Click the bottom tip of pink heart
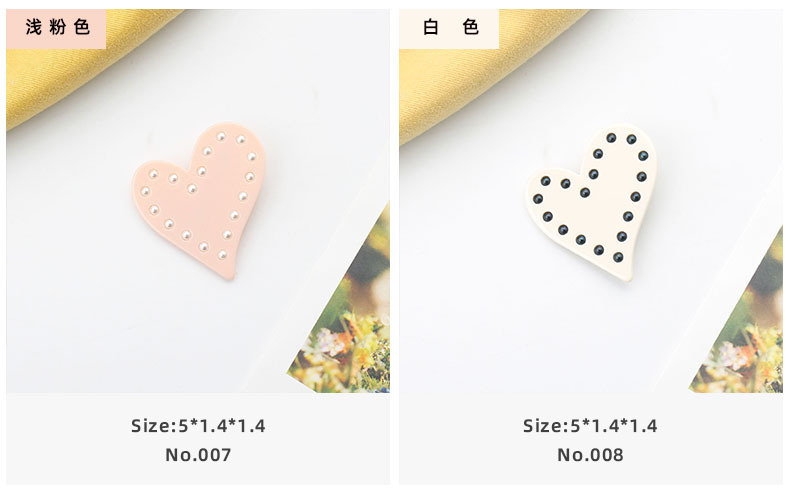This screenshot has height=500, width=790. point(229,275)
